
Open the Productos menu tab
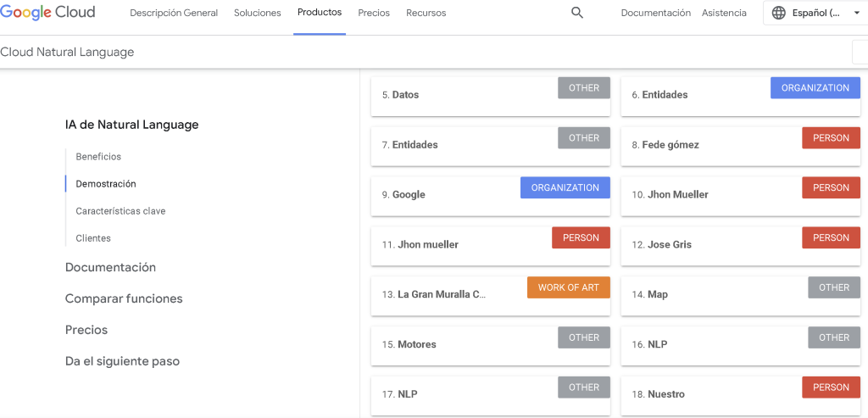click(320, 13)
